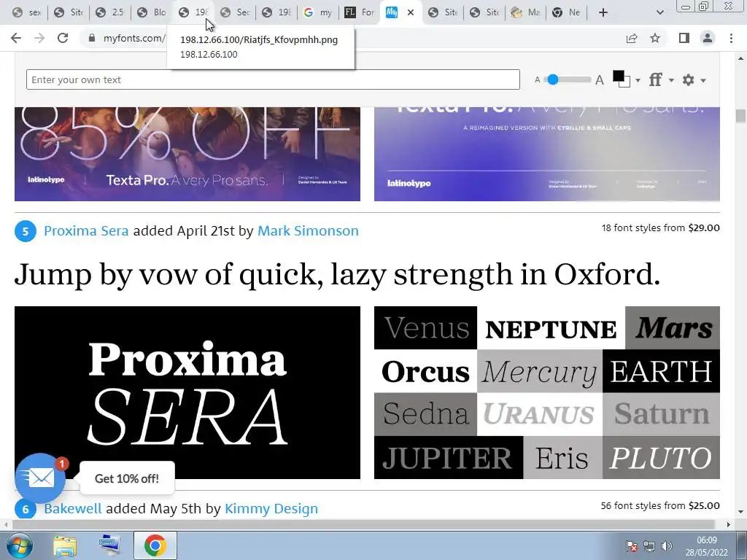
Task: Open the Bakewell font link
Action: [73, 508]
